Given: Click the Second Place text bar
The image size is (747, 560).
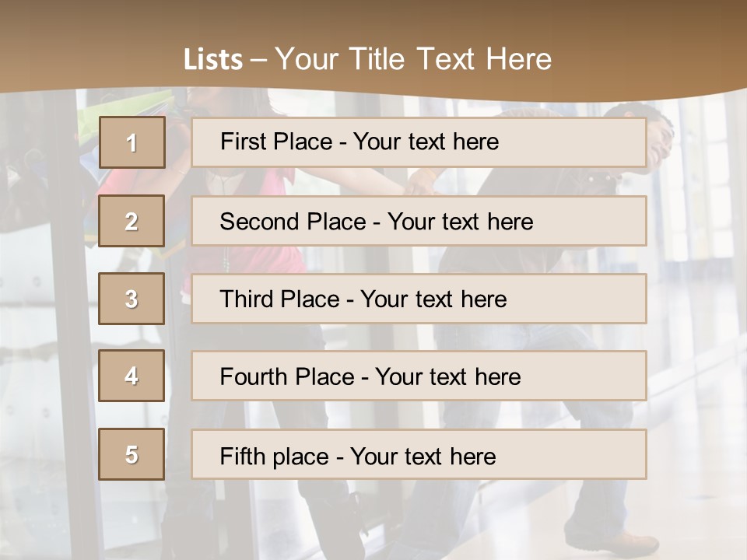Looking at the screenshot, I should pos(419,221).
